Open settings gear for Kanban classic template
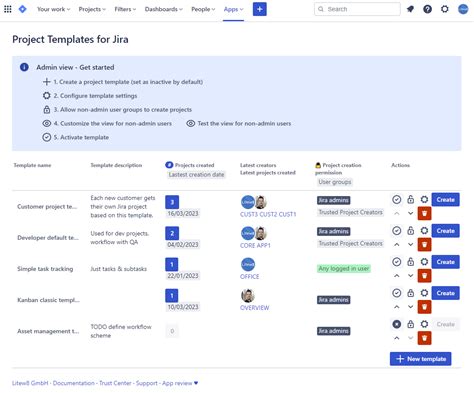474x393 pixels. (424, 293)
